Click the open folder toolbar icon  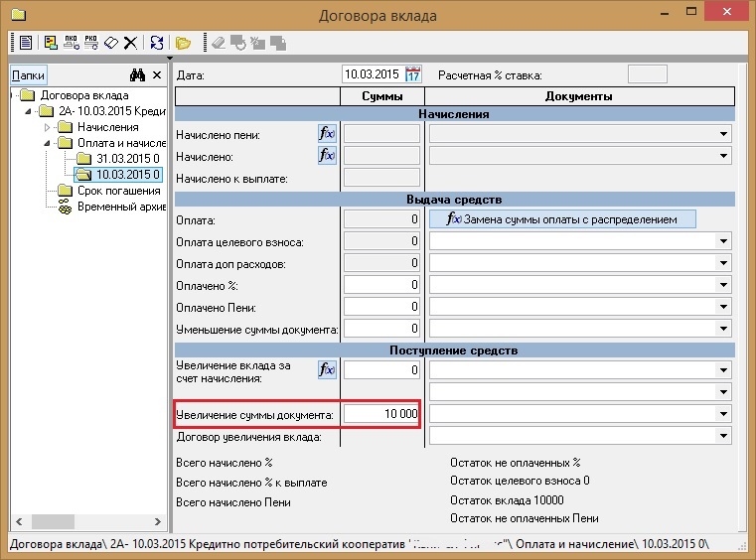(x=183, y=44)
